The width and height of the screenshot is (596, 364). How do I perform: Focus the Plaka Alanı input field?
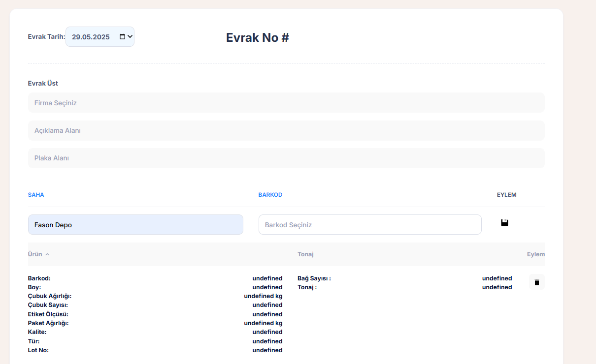pyautogui.click(x=286, y=158)
